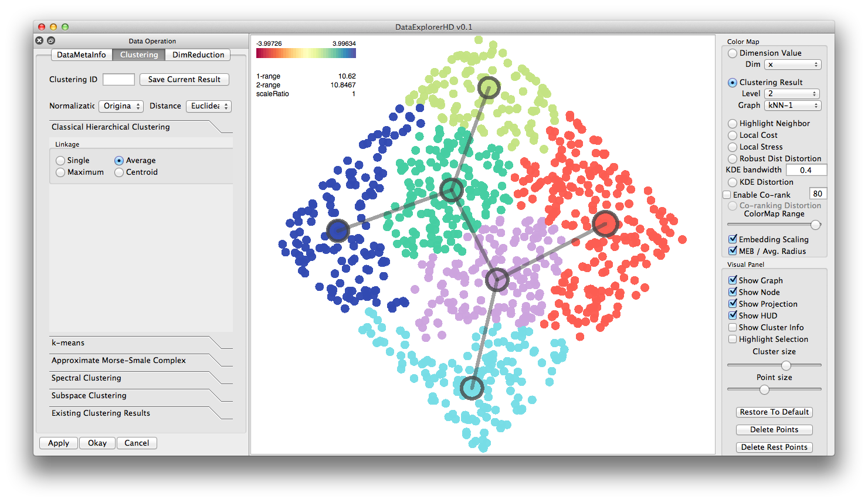This screenshot has height=502, width=868.
Task: Expand the k-means section
Action: point(141,343)
